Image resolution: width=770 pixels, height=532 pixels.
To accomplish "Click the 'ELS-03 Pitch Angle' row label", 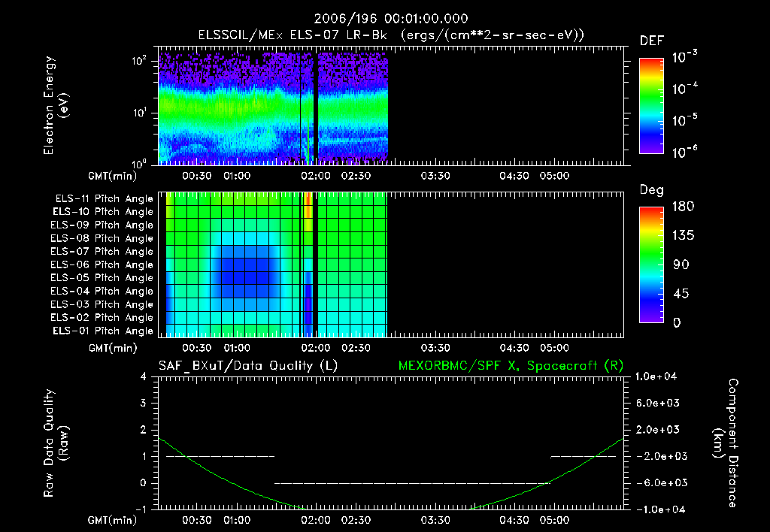I will click(102, 304).
